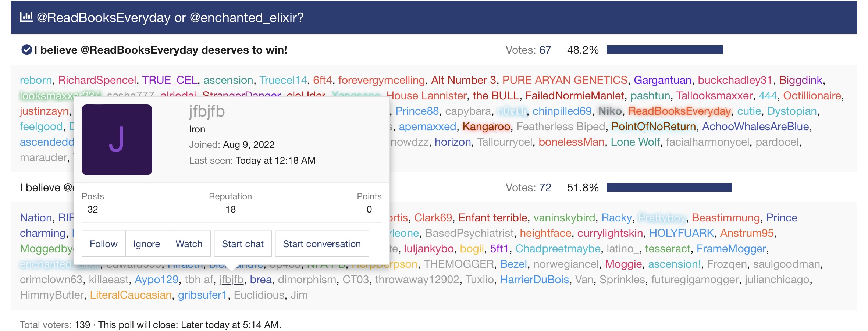Open jfbjfb's purple J avatar

pyautogui.click(x=117, y=140)
